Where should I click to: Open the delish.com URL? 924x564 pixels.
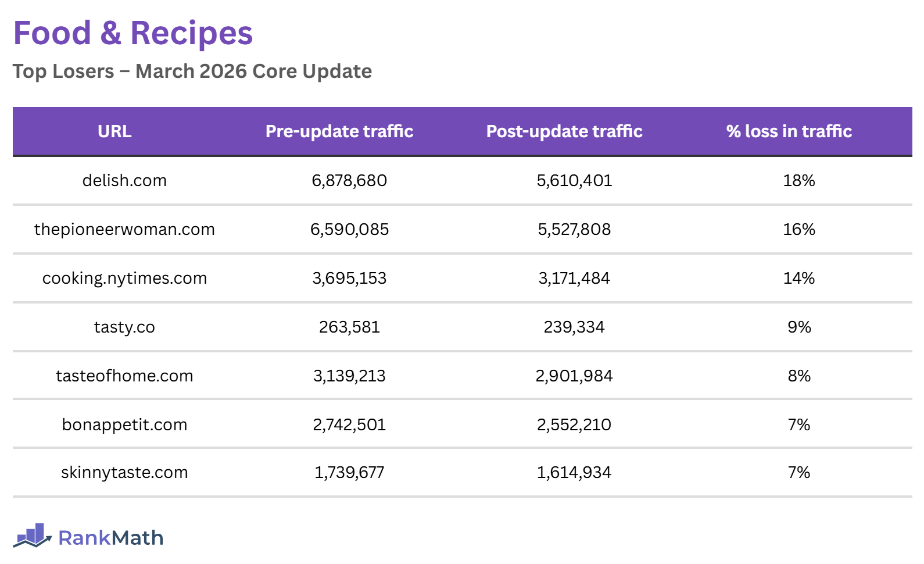pyautogui.click(x=124, y=181)
